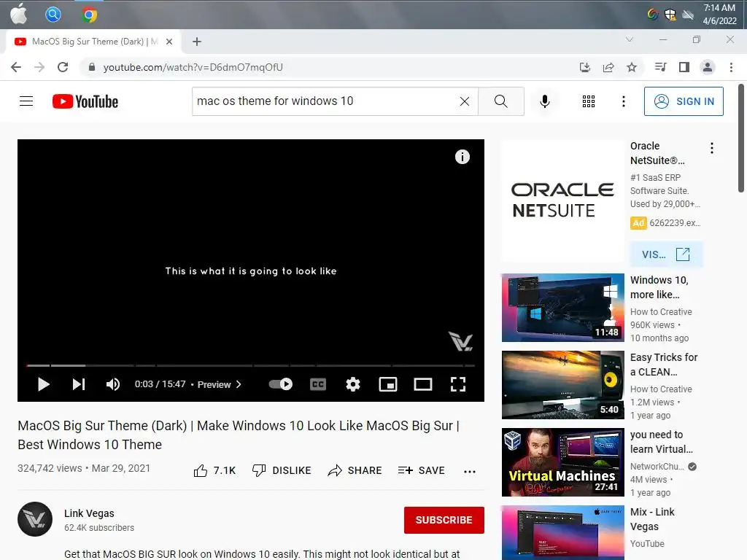Open the security shield tray icon
The height and width of the screenshot is (560, 747).
click(670, 15)
